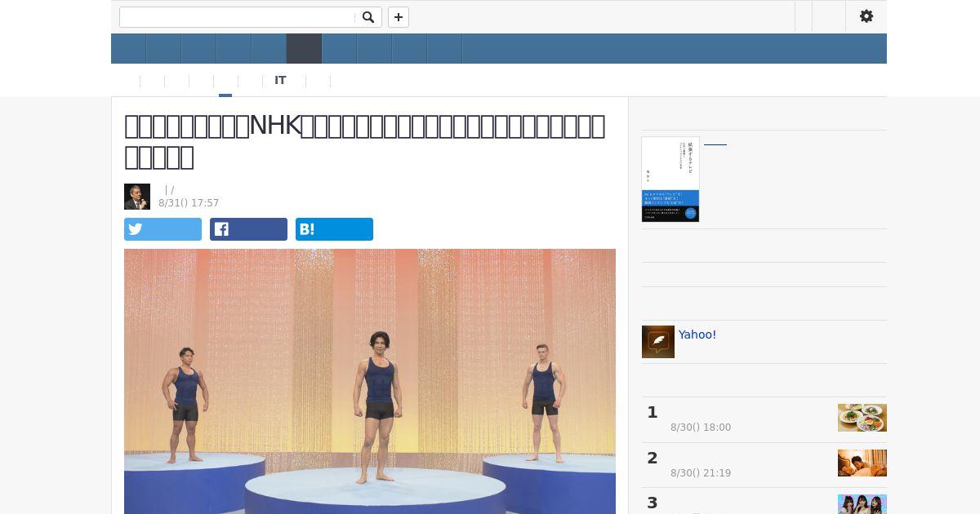Open the highlighted dark navigation tab
Image resolution: width=980 pixels, height=514 pixels.
pyautogui.click(x=304, y=49)
